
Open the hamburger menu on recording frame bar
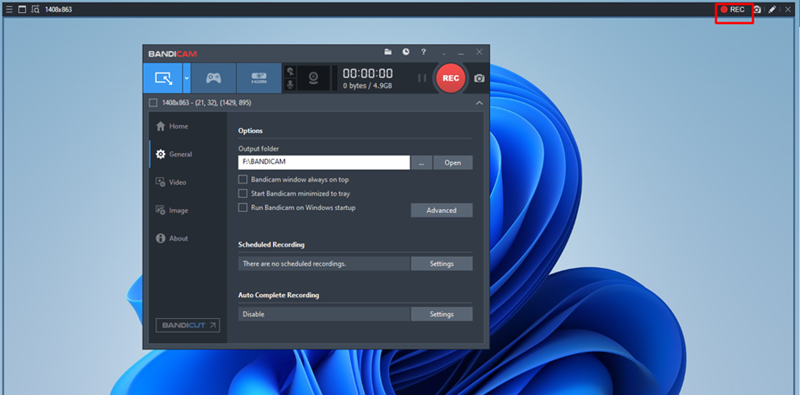tap(9, 9)
